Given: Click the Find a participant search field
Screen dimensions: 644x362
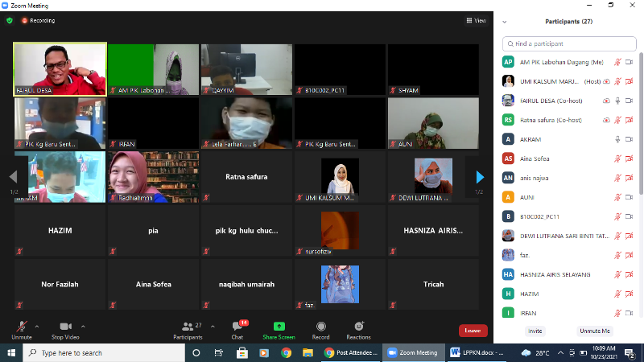Looking at the screenshot, I should 569,43.
